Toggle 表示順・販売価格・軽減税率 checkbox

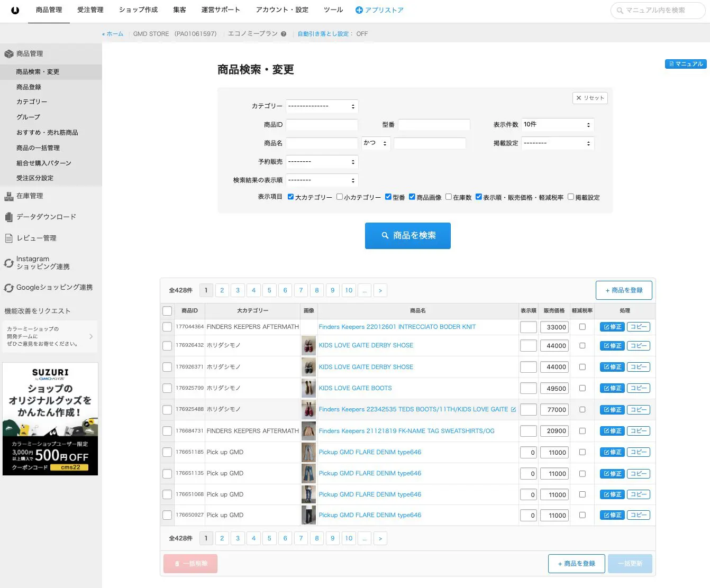[479, 197]
